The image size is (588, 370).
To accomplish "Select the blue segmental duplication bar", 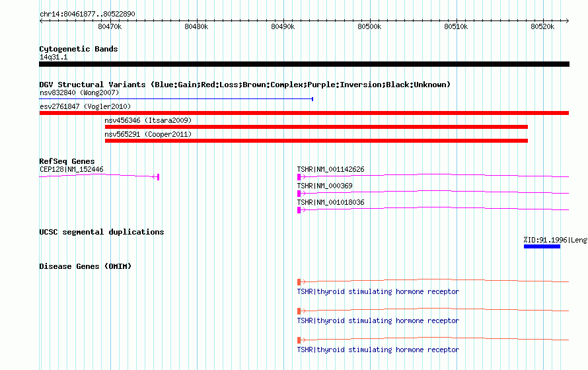I will coord(542,246).
